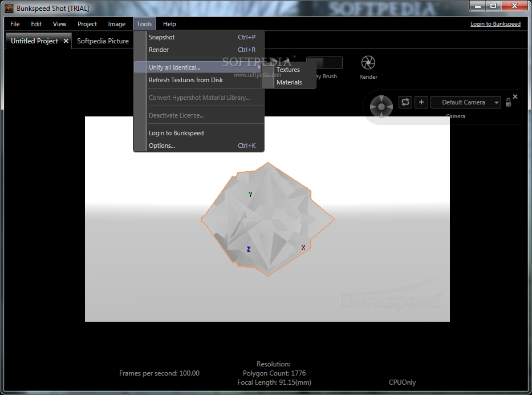The width and height of the screenshot is (532, 395).
Task: Open the Edit menu
Action: [36, 24]
